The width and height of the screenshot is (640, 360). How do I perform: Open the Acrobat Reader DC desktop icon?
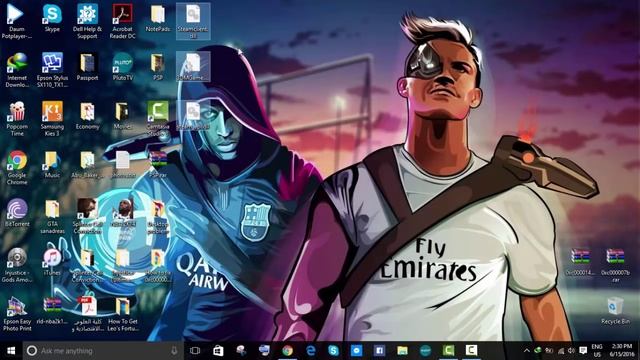point(122,21)
